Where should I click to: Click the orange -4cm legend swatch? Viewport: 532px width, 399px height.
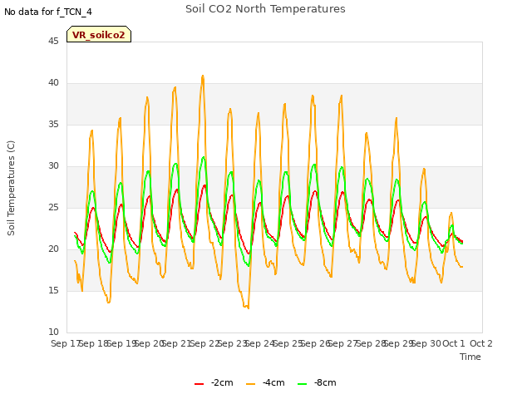250,384
